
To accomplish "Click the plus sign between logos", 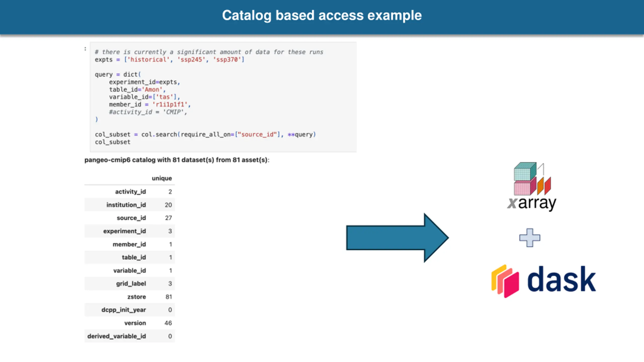I will pos(530,238).
